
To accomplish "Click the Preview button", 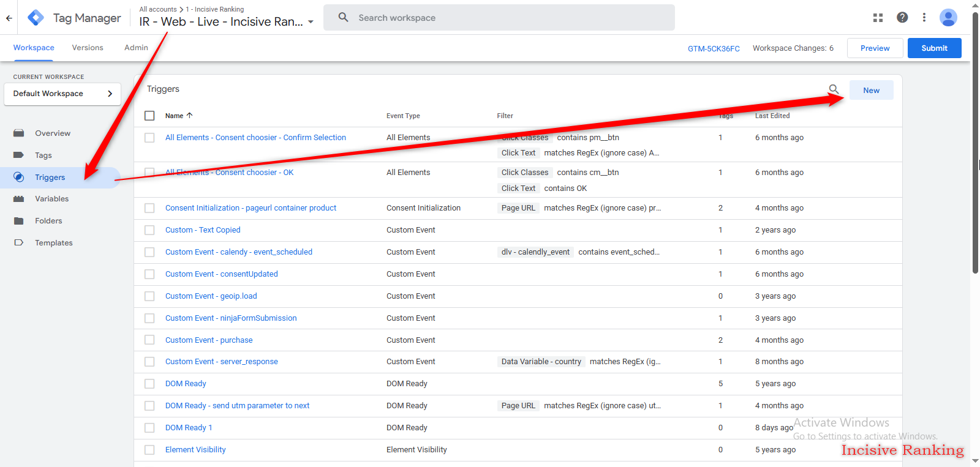I will pyautogui.click(x=875, y=48).
